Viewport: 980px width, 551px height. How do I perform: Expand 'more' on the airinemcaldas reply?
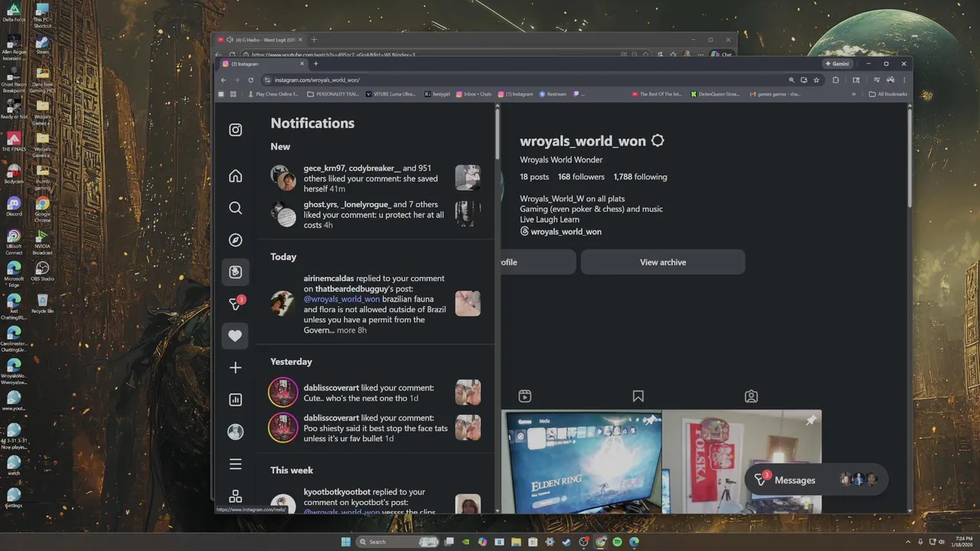tap(346, 331)
